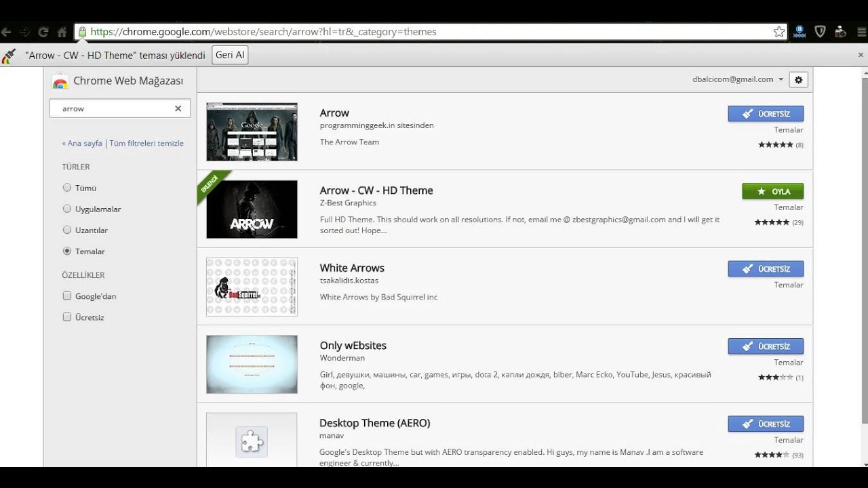Click the Z-Best Graphics author text
The width and height of the screenshot is (868, 488).
[x=348, y=203]
